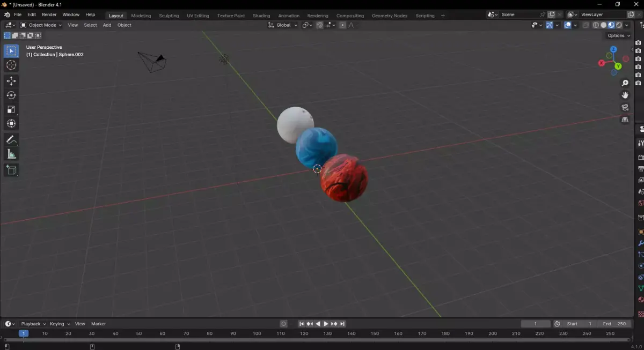Switch to Rendered viewport shading
The height and width of the screenshot is (350, 644).
coord(619,25)
